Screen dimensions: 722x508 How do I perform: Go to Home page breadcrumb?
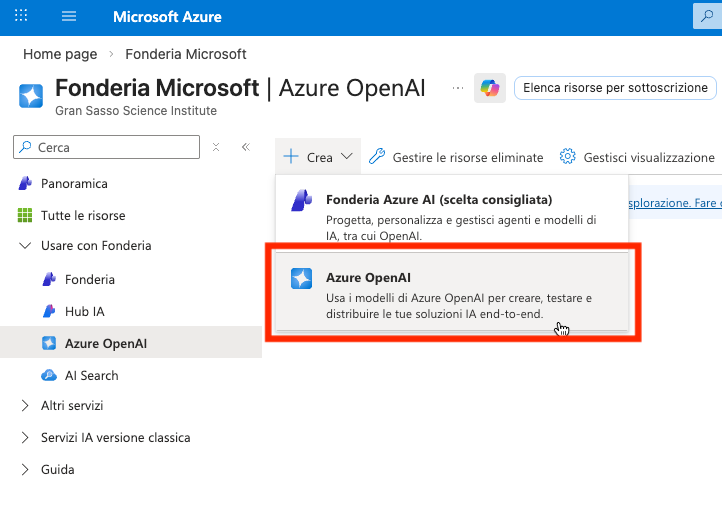[x=60, y=54]
